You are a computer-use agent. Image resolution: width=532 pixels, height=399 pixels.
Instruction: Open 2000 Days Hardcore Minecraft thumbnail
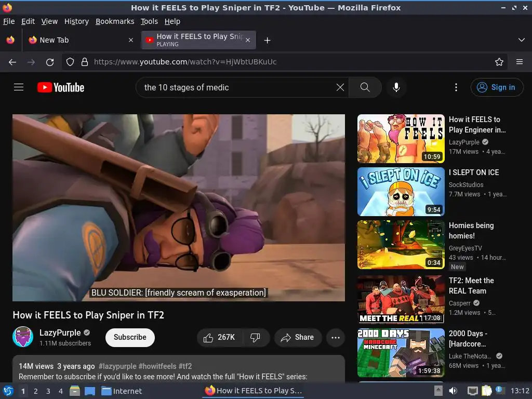(x=401, y=353)
